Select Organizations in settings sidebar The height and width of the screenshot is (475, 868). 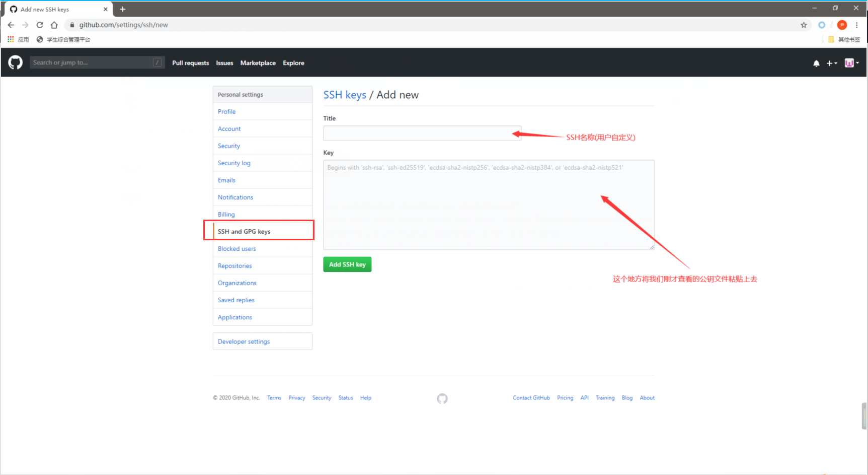pos(263,283)
